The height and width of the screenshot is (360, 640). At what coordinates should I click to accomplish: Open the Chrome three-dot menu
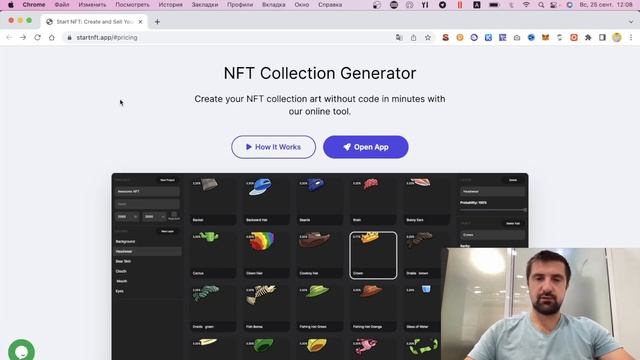pos(631,38)
